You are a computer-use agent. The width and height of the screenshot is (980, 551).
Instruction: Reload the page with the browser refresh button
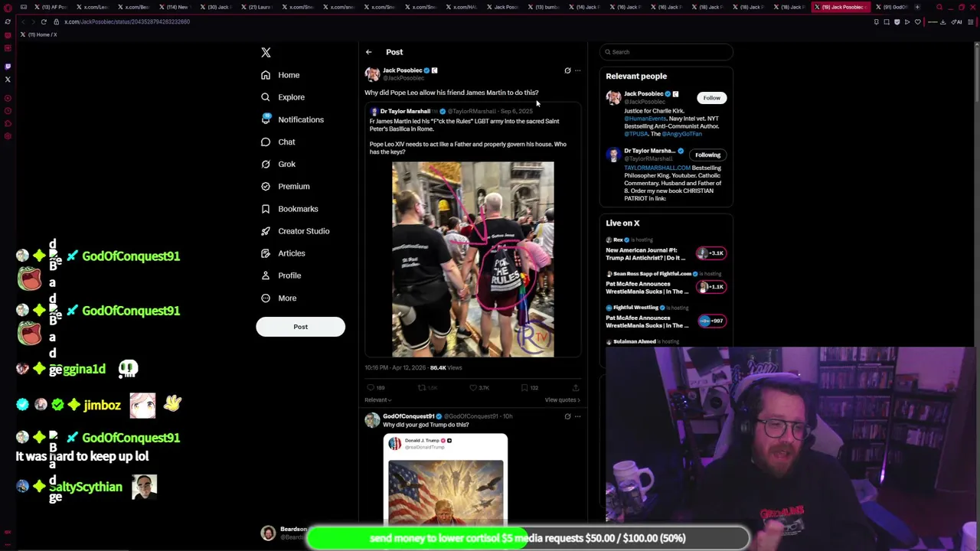coord(44,21)
